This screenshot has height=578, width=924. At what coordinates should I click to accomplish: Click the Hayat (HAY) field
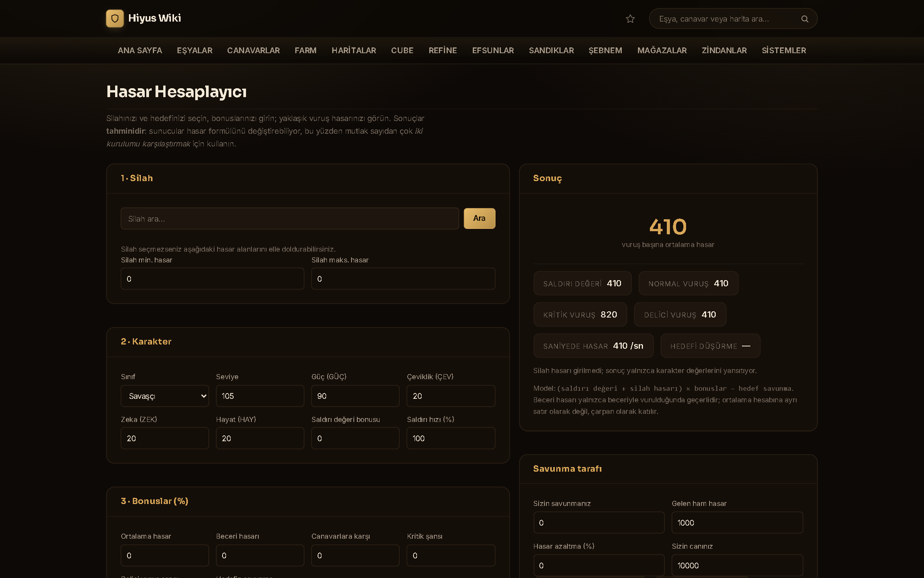[x=260, y=438]
